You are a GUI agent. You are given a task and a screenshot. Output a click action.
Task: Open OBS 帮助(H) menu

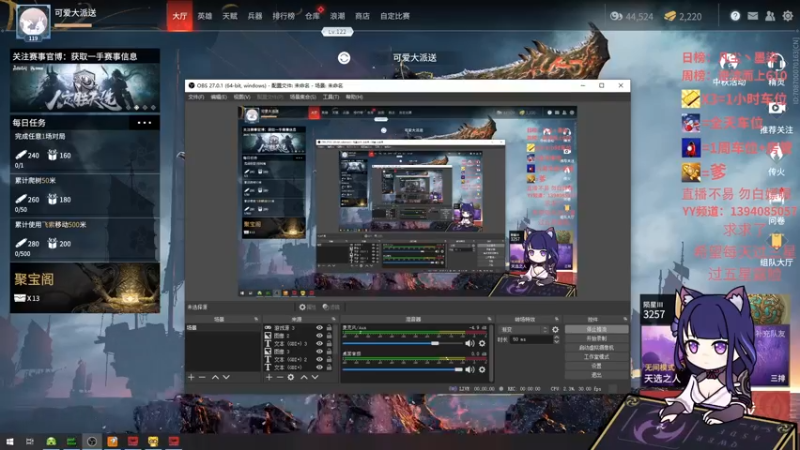[x=354, y=97]
